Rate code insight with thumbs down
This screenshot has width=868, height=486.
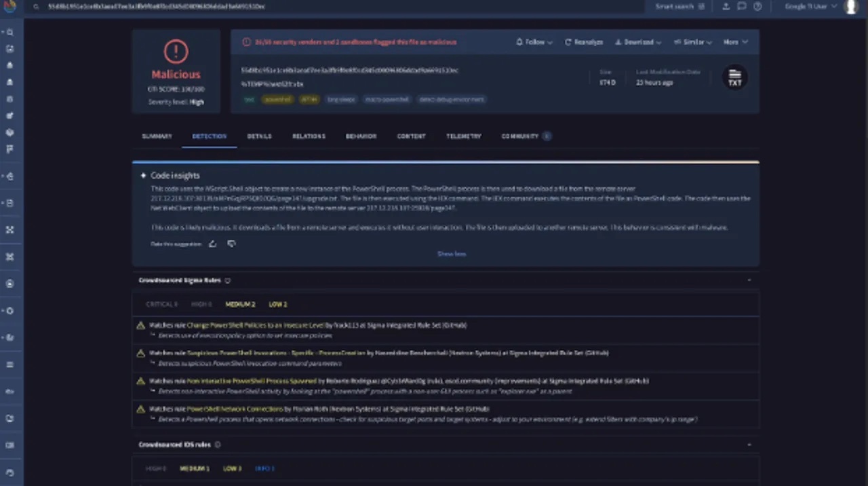click(231, 244)
